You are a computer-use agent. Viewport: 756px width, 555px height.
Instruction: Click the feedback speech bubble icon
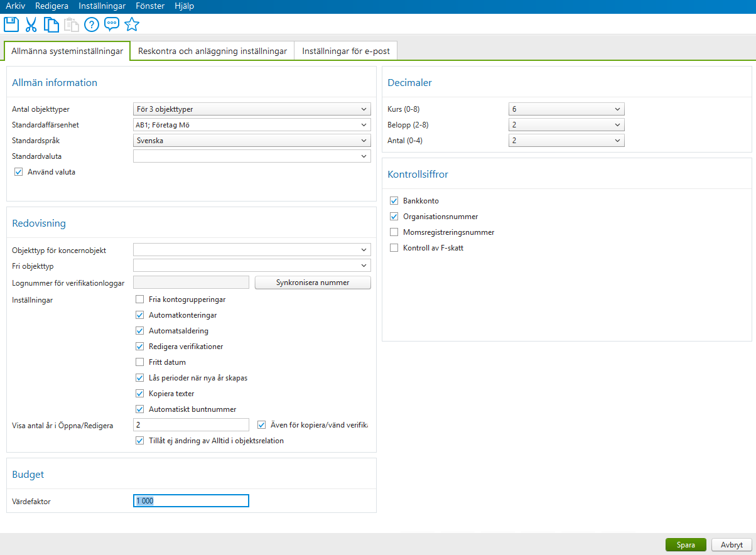(x=111, y=24)
